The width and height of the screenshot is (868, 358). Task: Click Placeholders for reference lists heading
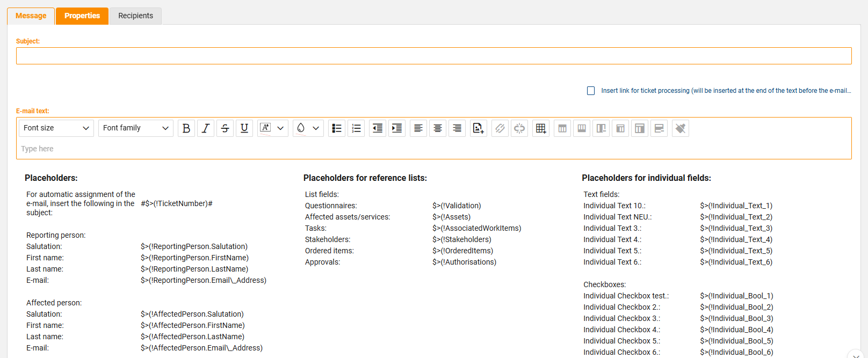[x=365, y=178]
